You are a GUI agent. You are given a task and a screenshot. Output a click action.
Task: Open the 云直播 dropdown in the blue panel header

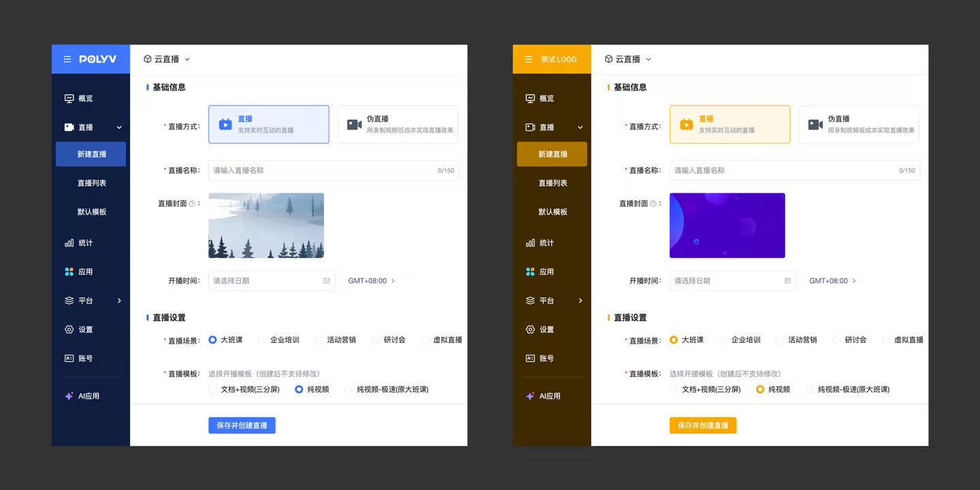(167, 59)
